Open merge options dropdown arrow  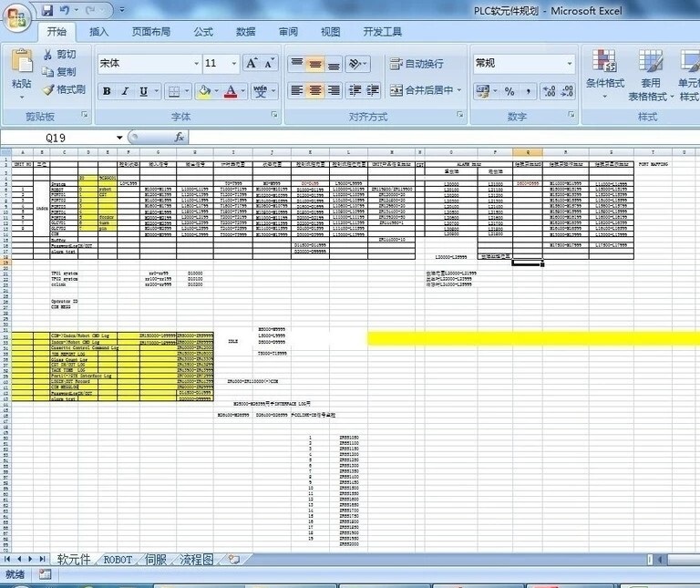coord(459,90)
